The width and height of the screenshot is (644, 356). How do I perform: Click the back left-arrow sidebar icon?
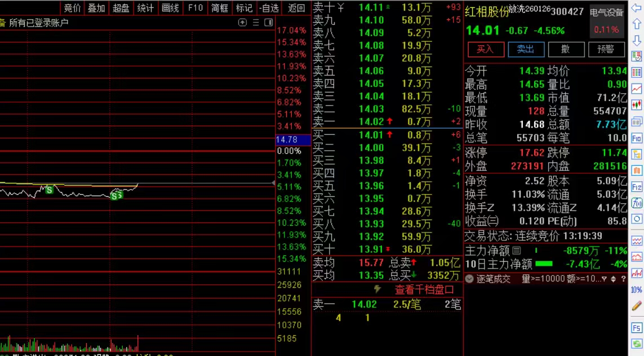[x=637, y=8]
